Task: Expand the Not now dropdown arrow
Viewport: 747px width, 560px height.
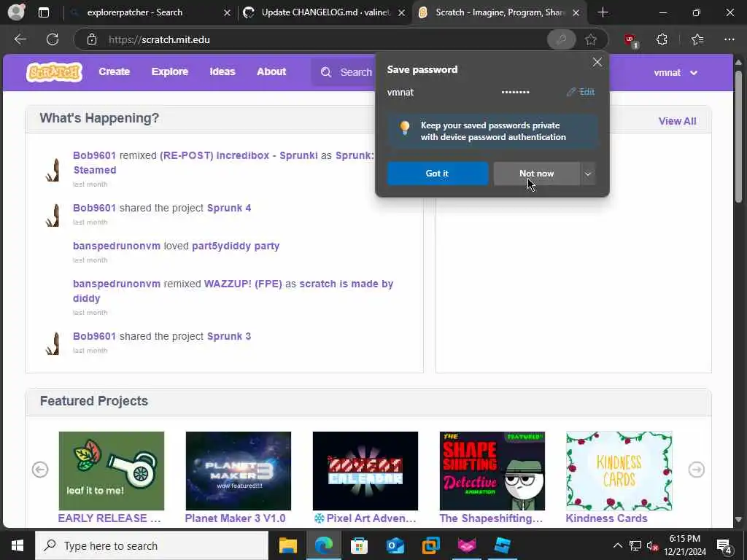Action: 588,174
